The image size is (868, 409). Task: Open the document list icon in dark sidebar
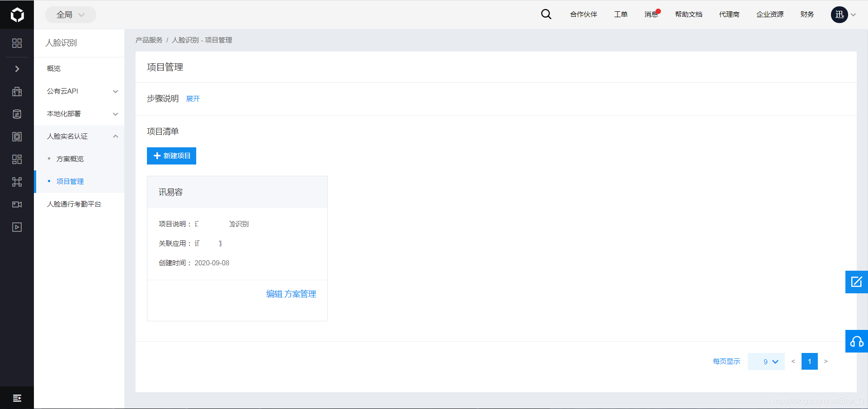point(17,114)
